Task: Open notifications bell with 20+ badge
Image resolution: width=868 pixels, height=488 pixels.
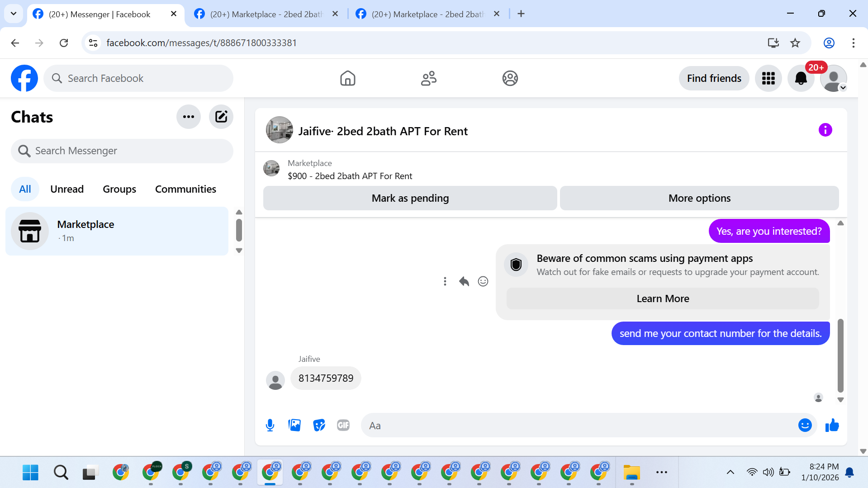Action: [801, 78]
